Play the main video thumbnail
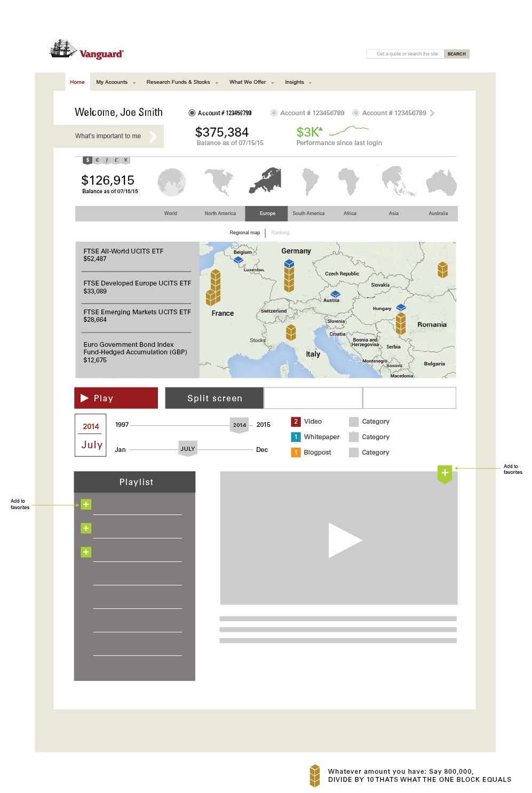The image size is (532, 793). pos(345,540)
